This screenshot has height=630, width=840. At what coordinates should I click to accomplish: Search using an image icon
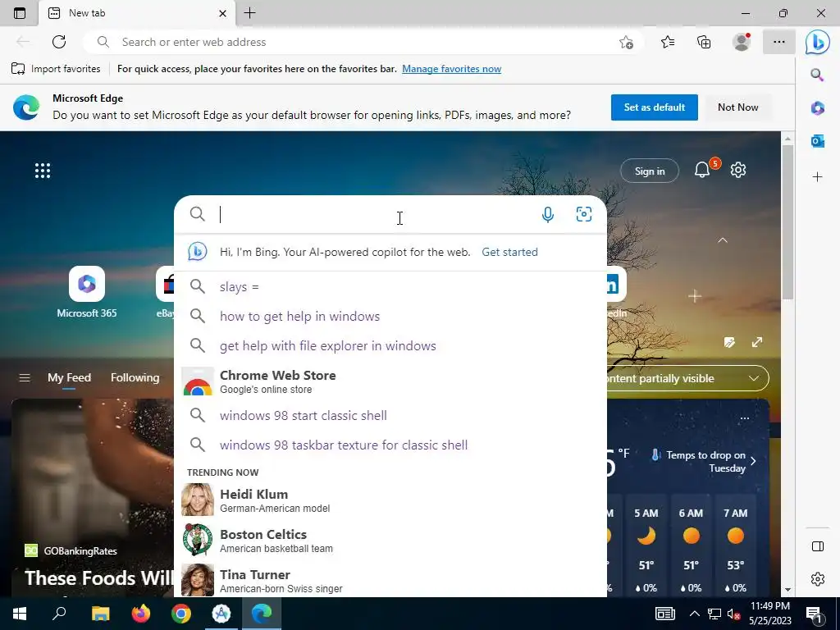(584, 214)
